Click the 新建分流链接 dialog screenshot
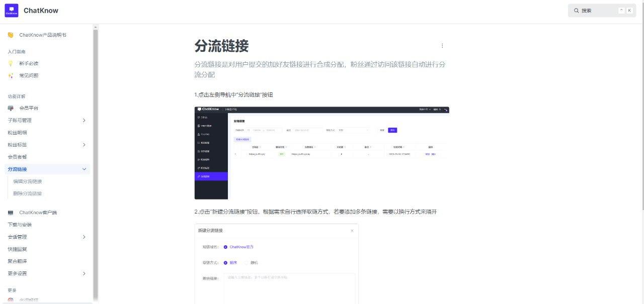 [x=276, y=264]
